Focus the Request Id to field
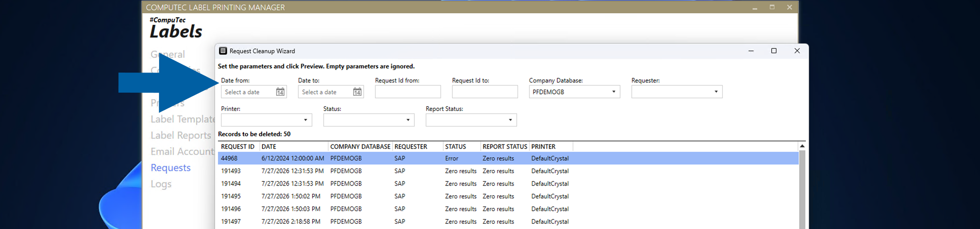The width and height of the screenshot is (980, 229). pyautogui.click(x=485, y=92)
